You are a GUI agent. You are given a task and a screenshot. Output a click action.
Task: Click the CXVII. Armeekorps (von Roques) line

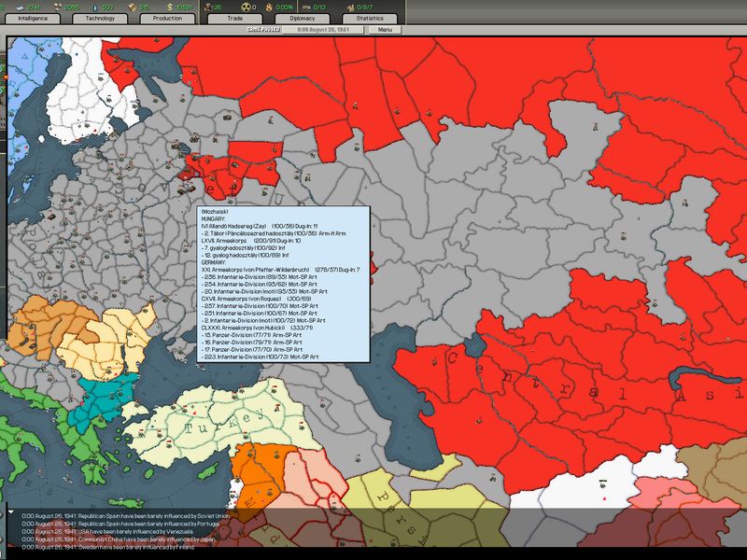256,299
